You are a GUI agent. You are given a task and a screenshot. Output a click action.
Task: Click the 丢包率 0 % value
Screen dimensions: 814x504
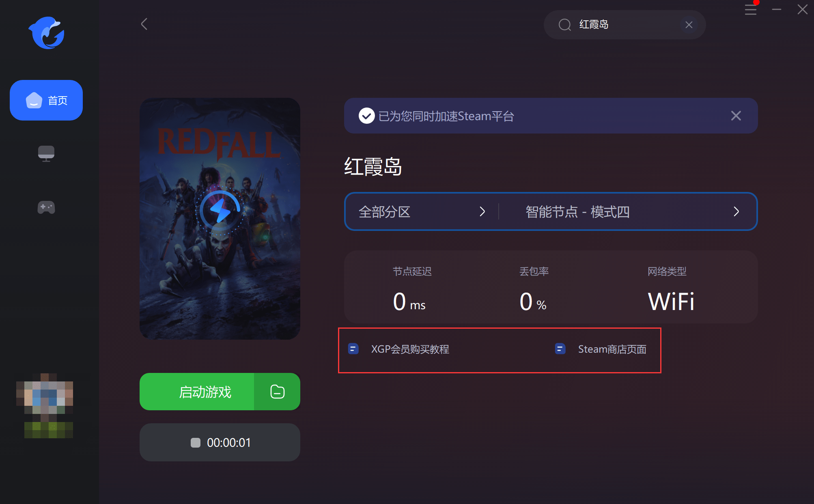tap(533, 302)
